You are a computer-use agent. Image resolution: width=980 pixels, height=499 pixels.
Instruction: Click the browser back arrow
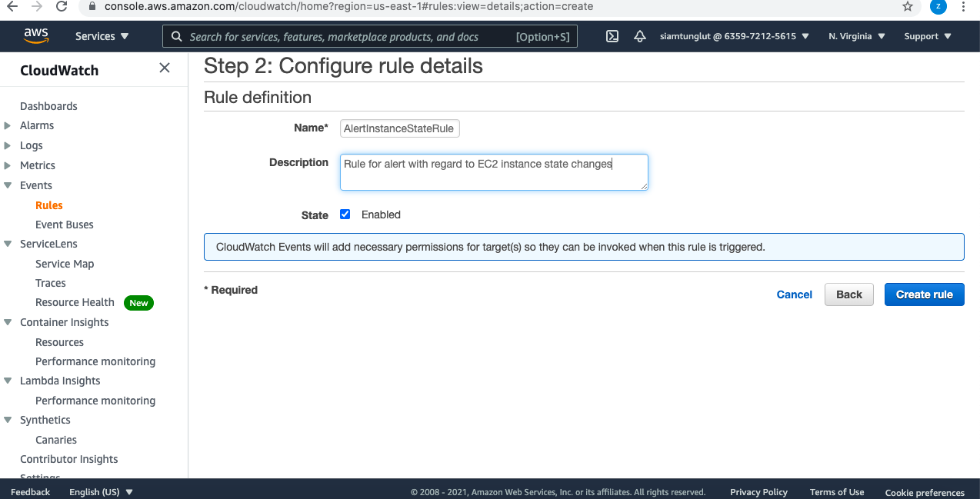pyautogui.click(x=12, y=6)
